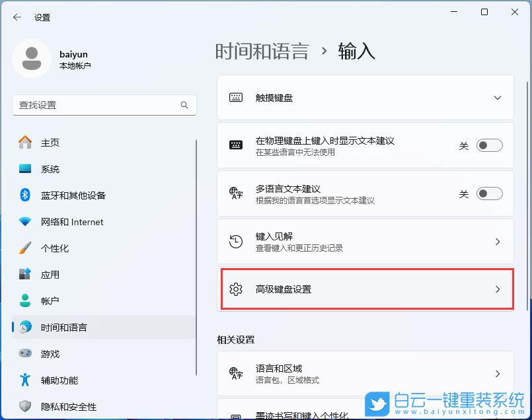Open 键入见解 via its chevron arrow
The image size is (532, 420).
[497, 241]
